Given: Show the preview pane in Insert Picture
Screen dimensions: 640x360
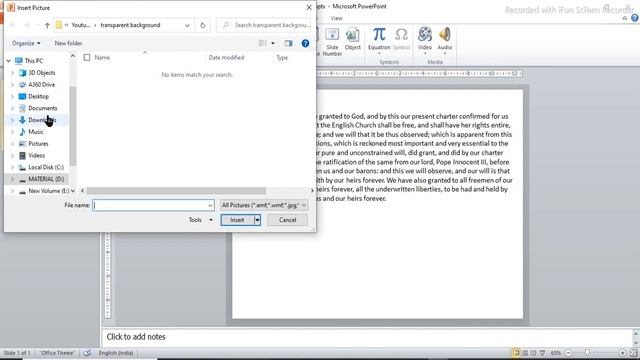Looking at the screenshot, I should (x=288, y=43).
